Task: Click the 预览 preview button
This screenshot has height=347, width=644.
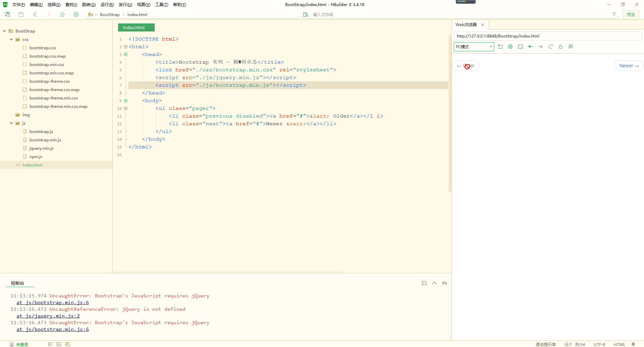Action: pos(631,14)
